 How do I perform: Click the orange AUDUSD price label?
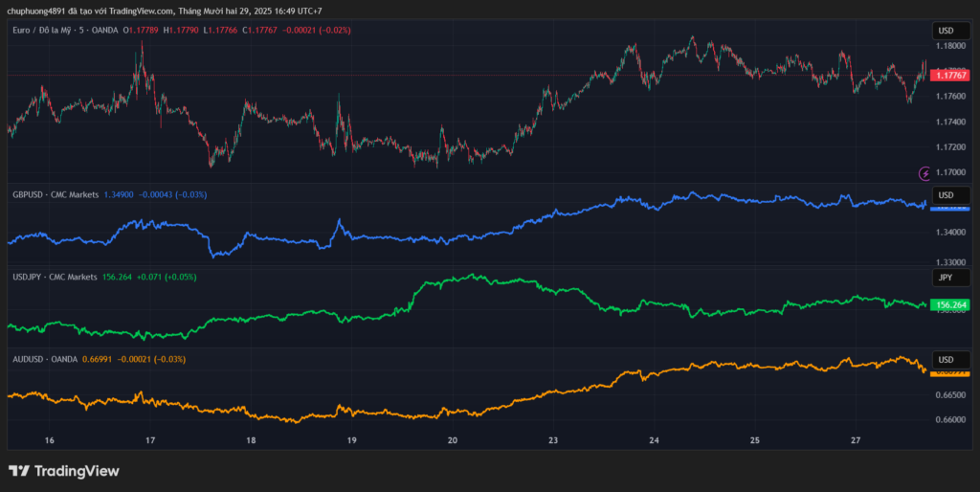tap(950, 371)
